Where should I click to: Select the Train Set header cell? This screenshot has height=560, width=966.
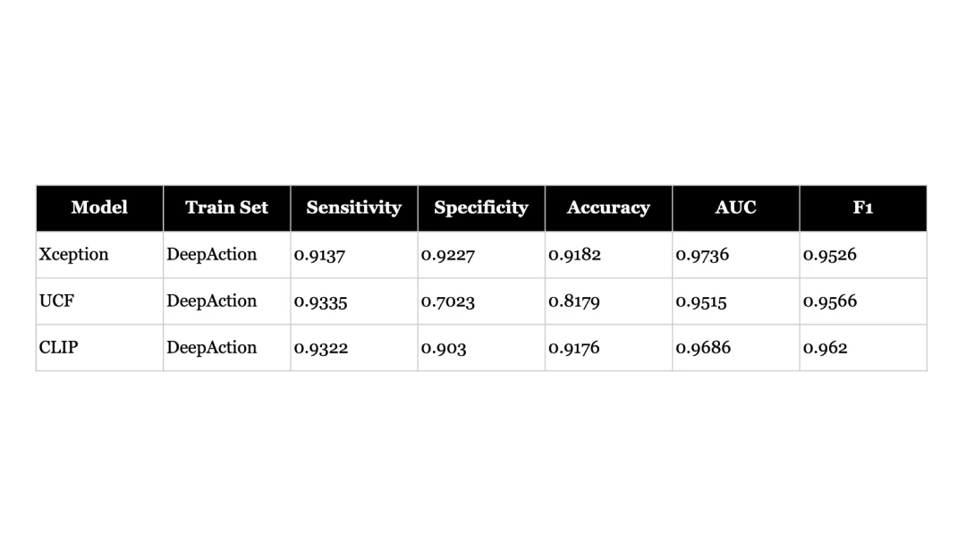click(x=226, y=208)
